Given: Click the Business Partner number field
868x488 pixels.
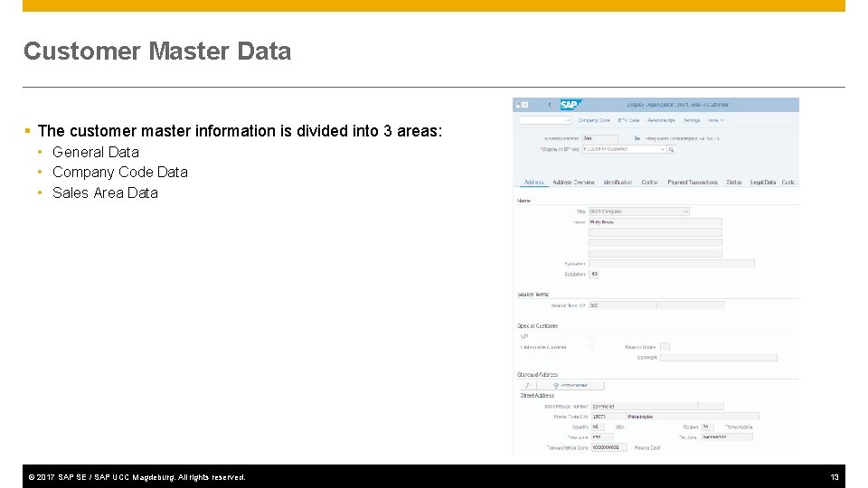Looking at the screenshot, I should 600,138.
